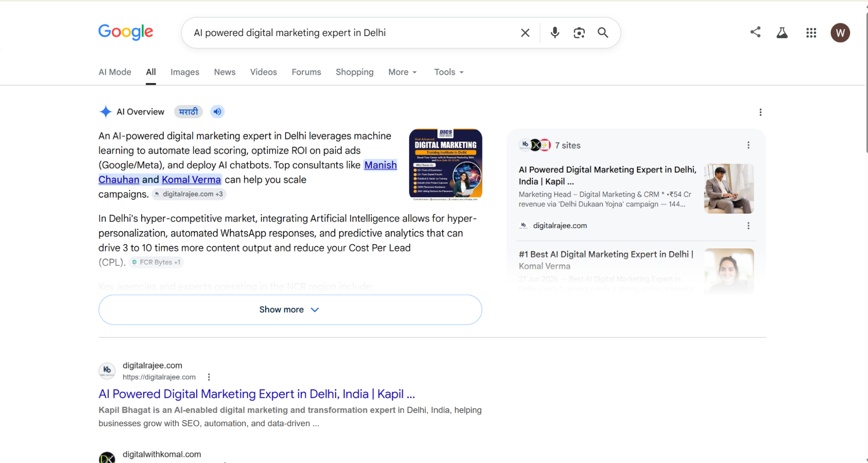Viewport: 868px width, 463px height.
Task: Click the AI Overview heading text
Action: 140,112
